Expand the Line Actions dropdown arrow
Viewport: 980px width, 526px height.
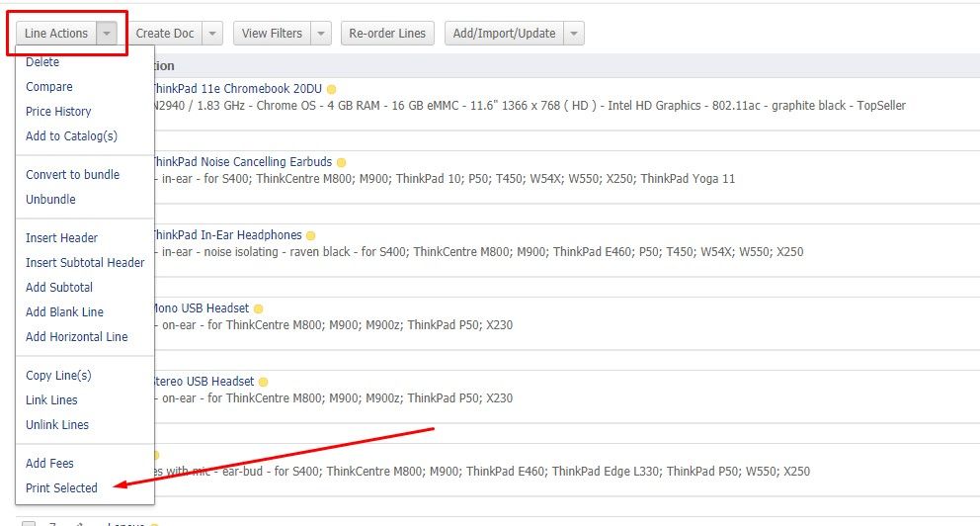[107, 34]
